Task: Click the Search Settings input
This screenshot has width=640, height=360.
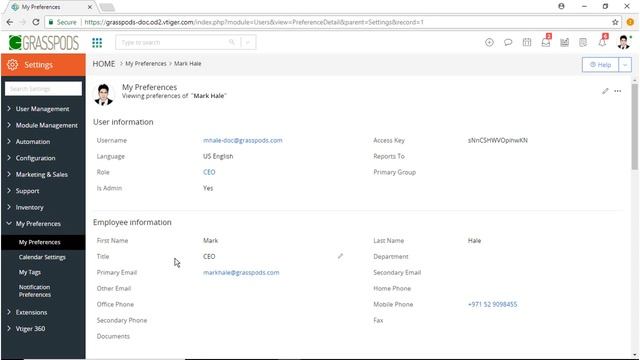Action: (x=43, y=89)
